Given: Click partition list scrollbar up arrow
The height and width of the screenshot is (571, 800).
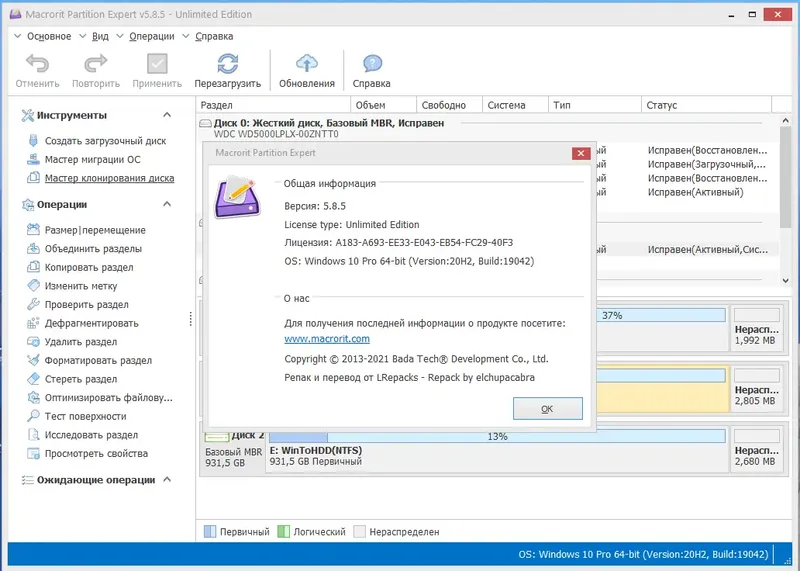Looking at the screenshot, I should tap(785, 121).
